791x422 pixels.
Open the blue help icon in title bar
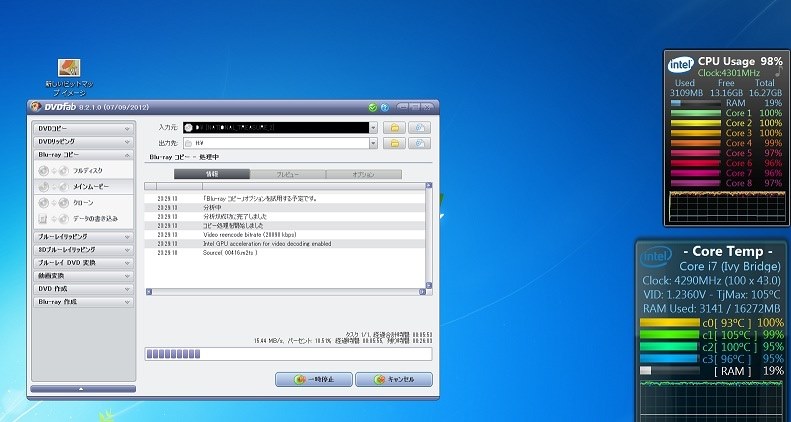pyautogui.click(x=383, y=107)
